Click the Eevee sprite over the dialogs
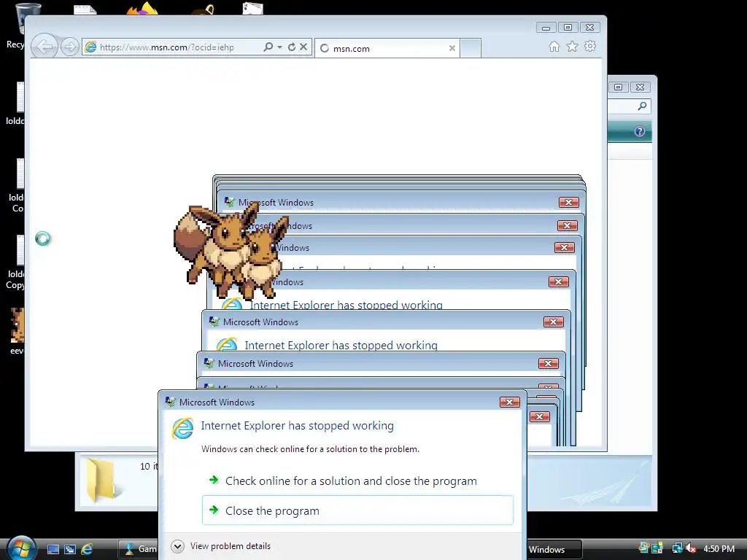 (231, 251)
